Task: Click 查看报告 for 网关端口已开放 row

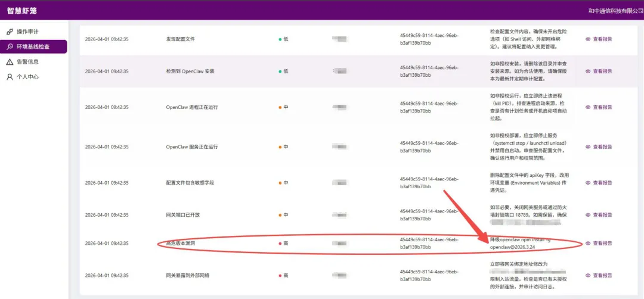Action: point(599,214)
